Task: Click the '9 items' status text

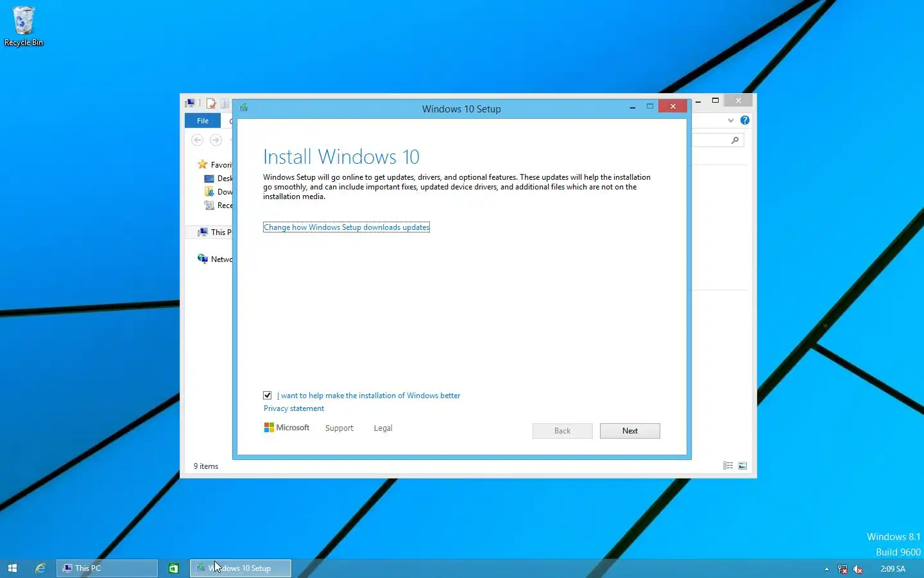Action: click(206, 466)
